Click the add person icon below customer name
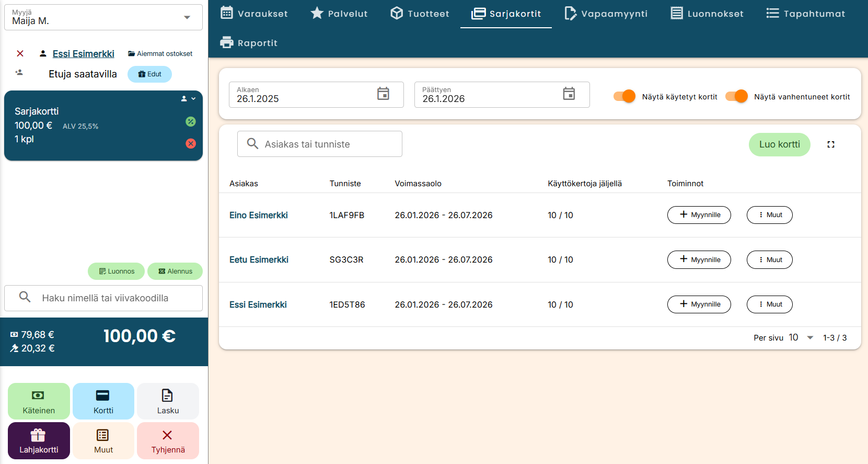The height and width of the screenshot is (464, 868). 19,73
